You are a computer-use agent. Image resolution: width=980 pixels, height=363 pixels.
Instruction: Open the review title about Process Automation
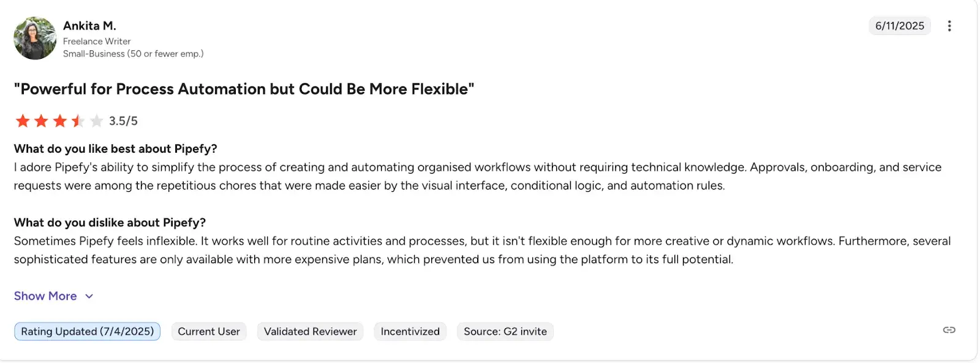[244, 89]
